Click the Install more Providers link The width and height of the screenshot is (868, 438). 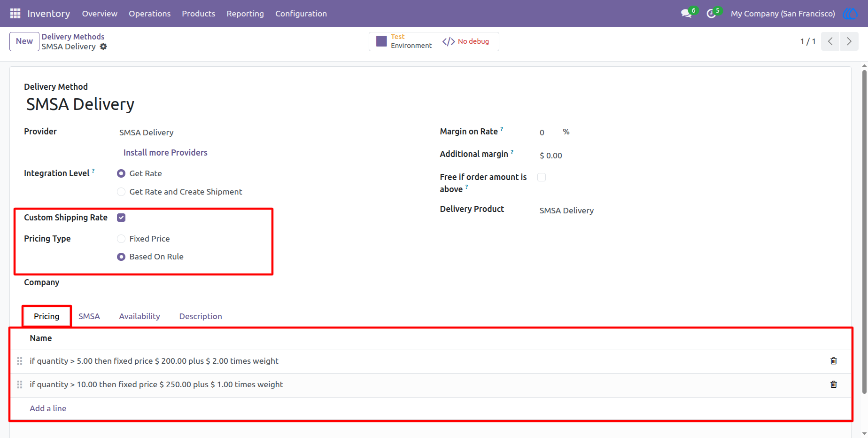click(165, 153)
